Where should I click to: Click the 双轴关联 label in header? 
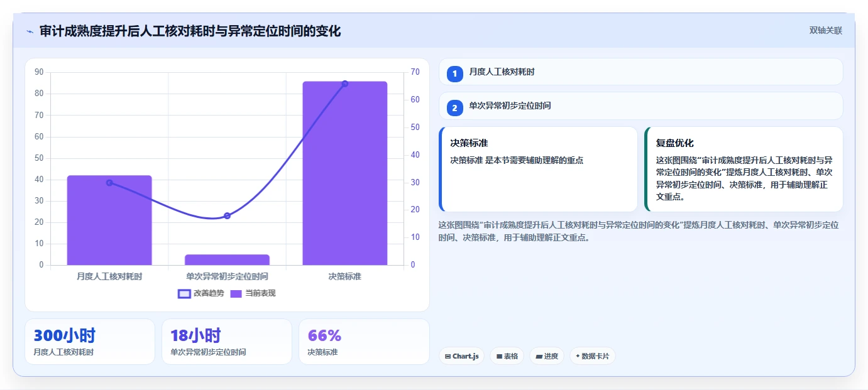[825, 31]
